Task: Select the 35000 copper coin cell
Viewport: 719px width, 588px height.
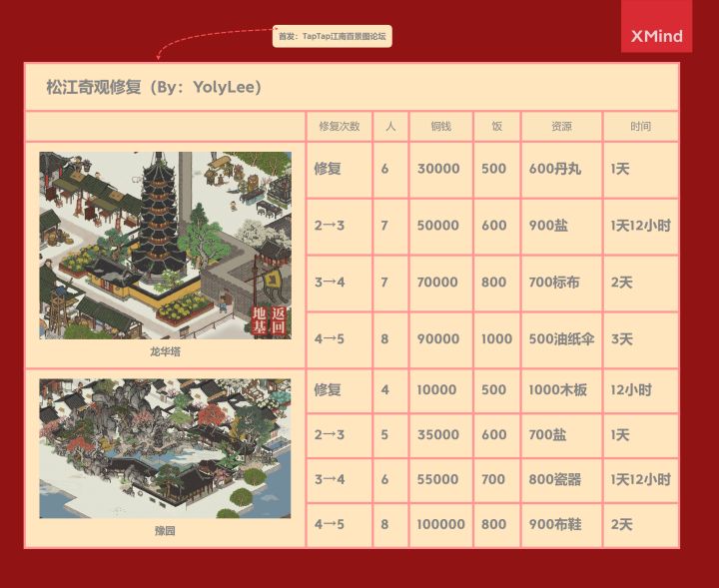Action: click(441, 435)
